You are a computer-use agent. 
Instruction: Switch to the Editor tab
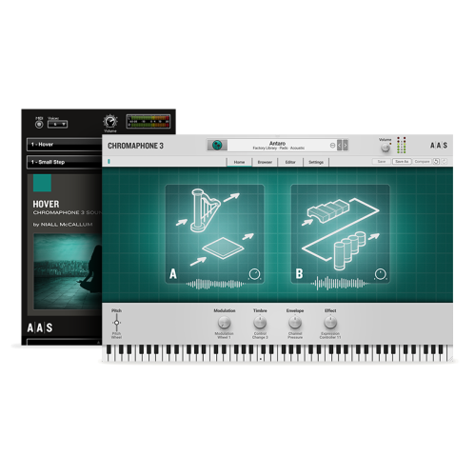pos(290,162)
